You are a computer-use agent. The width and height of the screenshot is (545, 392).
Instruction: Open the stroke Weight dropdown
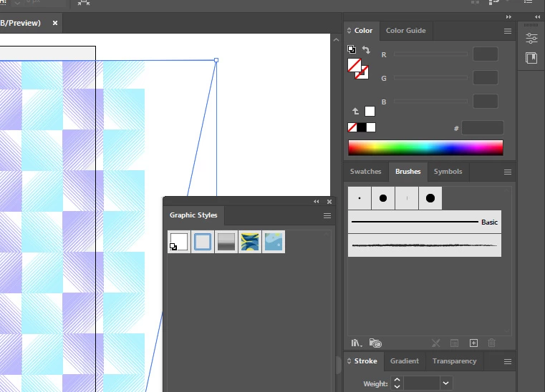pyautogui.click(x=445, y=383)
